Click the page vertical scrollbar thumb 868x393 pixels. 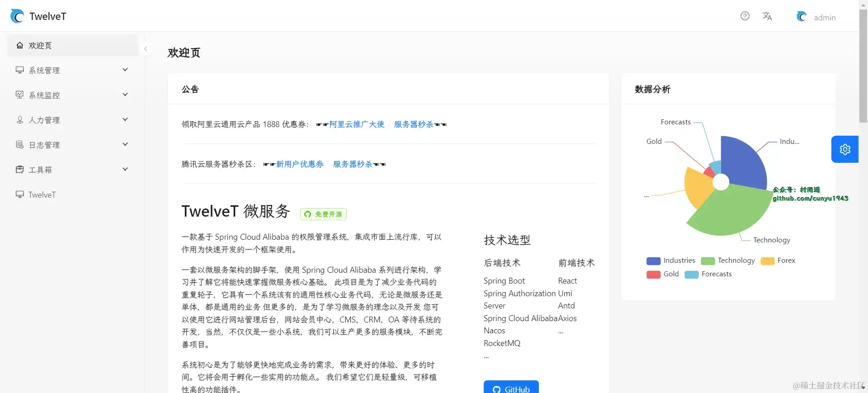(863, 66)
